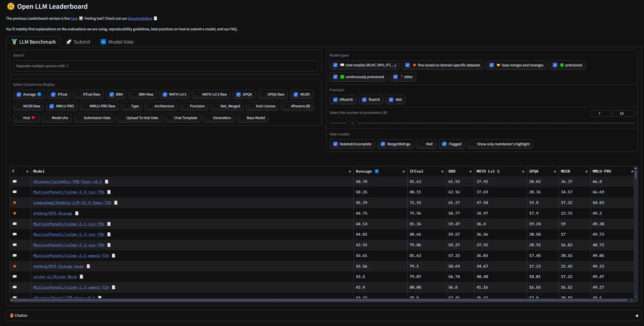Click the document icon beside dfurman/CalmeRys-78B-Orpo-v0.1
This screenshot has height=326, width=644.
pyautogui.click(x=107, y=182)
